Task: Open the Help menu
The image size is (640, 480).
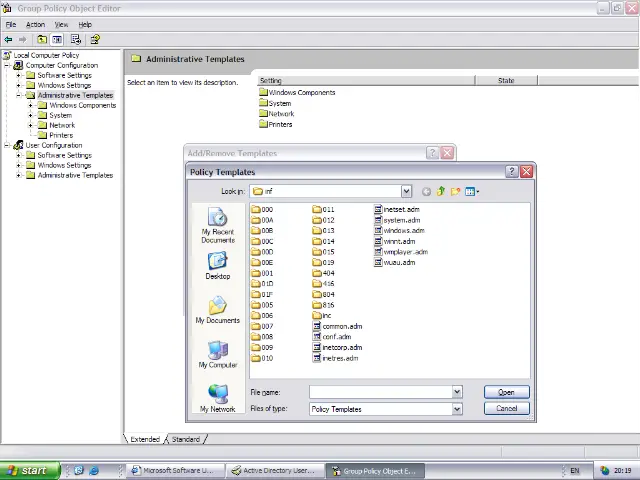Action: (x=85, y=24)
